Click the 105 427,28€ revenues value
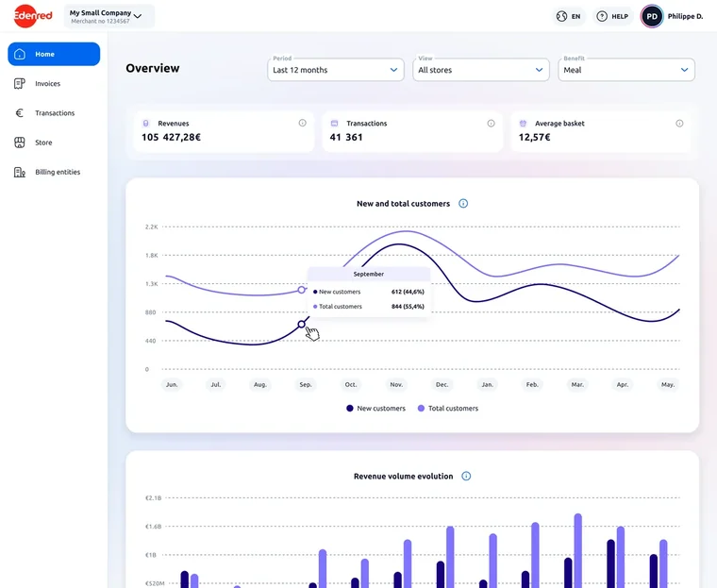This screenshot has width=717, height=588. coord(171,137)
